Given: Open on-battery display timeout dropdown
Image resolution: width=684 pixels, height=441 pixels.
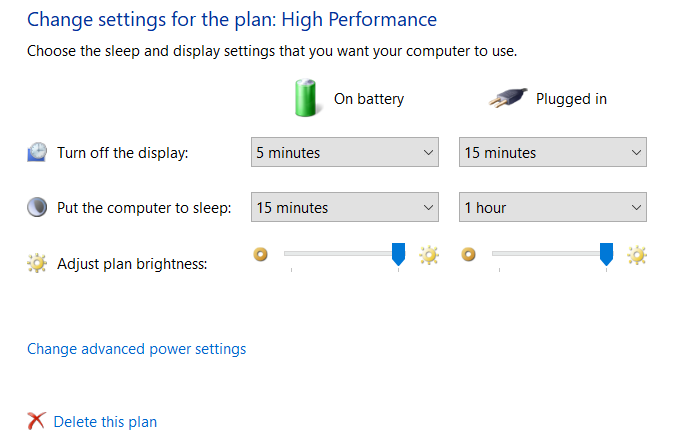Looking at the screenshot, I should point(344,153).
